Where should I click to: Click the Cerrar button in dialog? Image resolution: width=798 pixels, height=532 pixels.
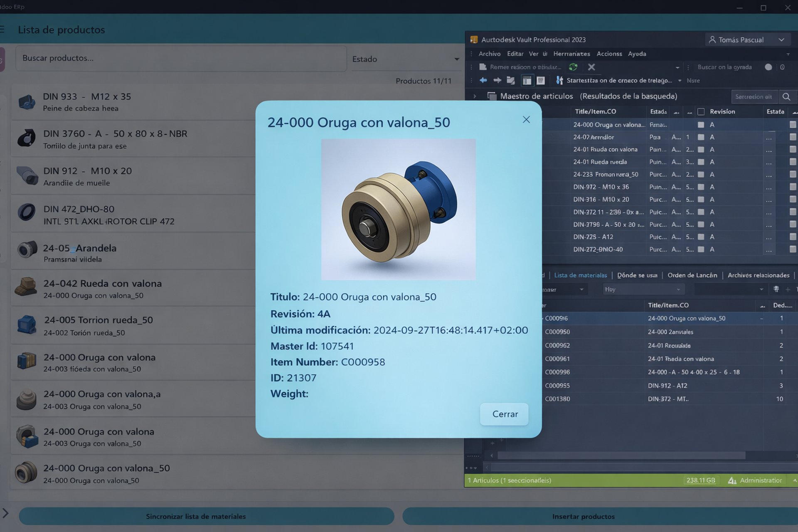click(504, 414)
